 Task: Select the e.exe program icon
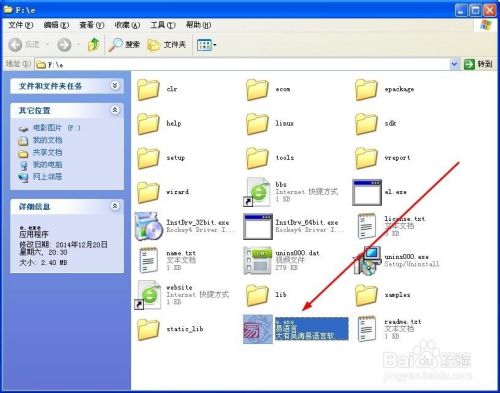tap(258, 329)
